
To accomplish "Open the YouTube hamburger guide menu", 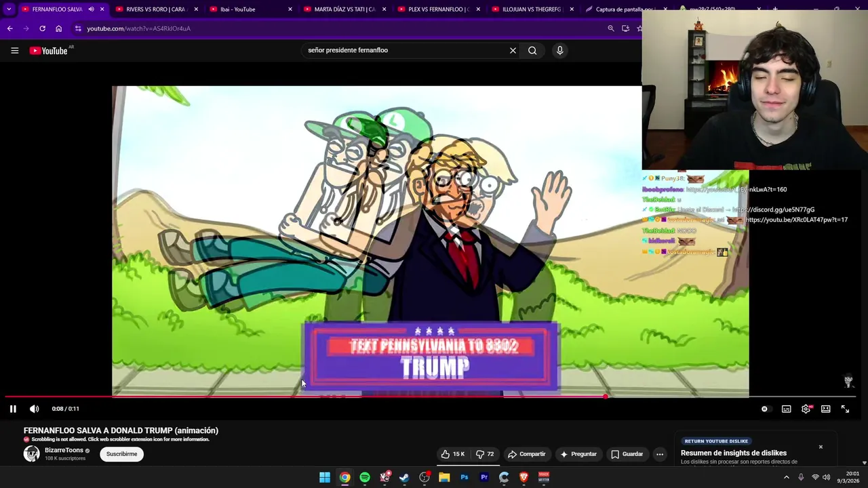I will coord(14,50).
